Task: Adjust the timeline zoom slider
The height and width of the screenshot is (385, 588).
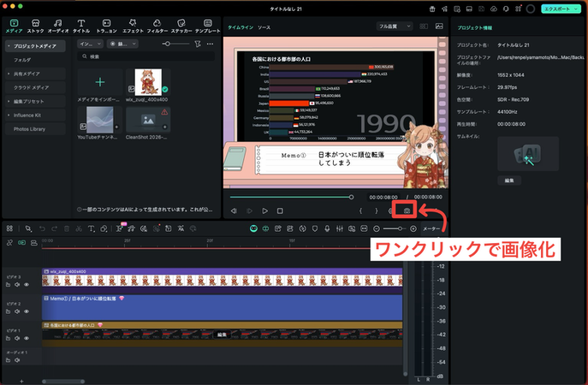Action: [x=395, y=228]
